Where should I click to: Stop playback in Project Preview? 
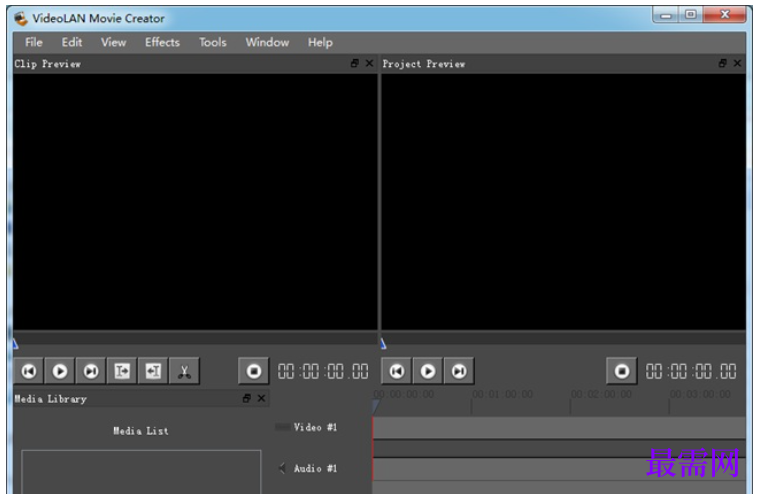[x=622, y=371]
